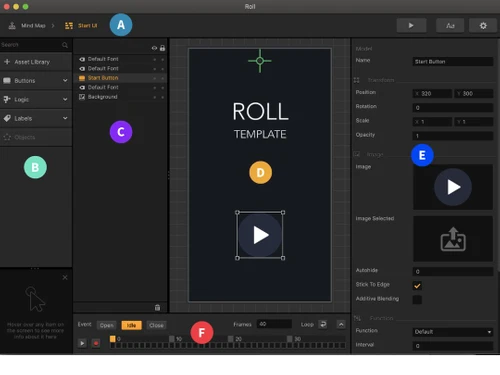Toggle visibility dot of Background layer

click(x=155, y=97)
